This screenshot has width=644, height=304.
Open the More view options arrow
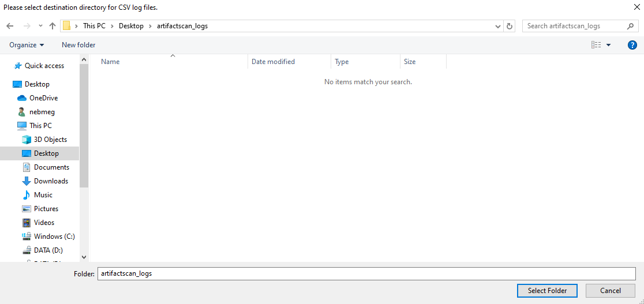click(x=609, y=45)
